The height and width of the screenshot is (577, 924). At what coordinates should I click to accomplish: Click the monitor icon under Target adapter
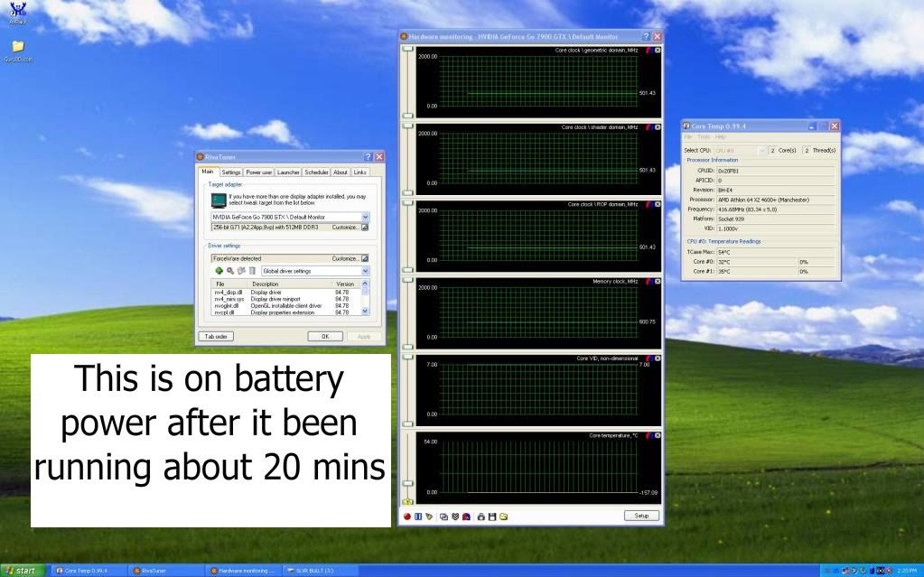(x=219, y=200)
